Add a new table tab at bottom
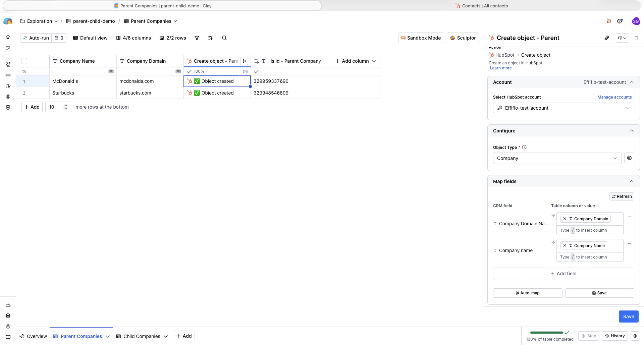The height and width of the screenshot is (345, 644). [184, 336]
